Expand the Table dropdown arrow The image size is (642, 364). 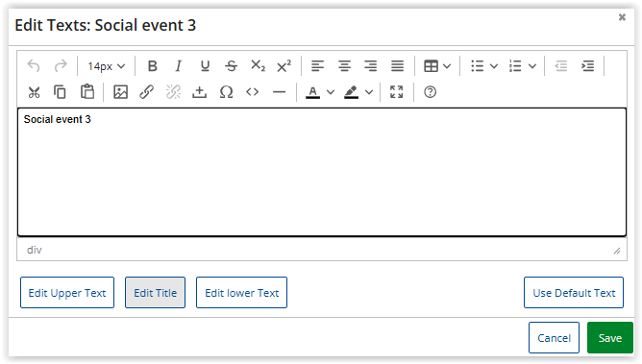pyautogui.click(x=447, y=66)
